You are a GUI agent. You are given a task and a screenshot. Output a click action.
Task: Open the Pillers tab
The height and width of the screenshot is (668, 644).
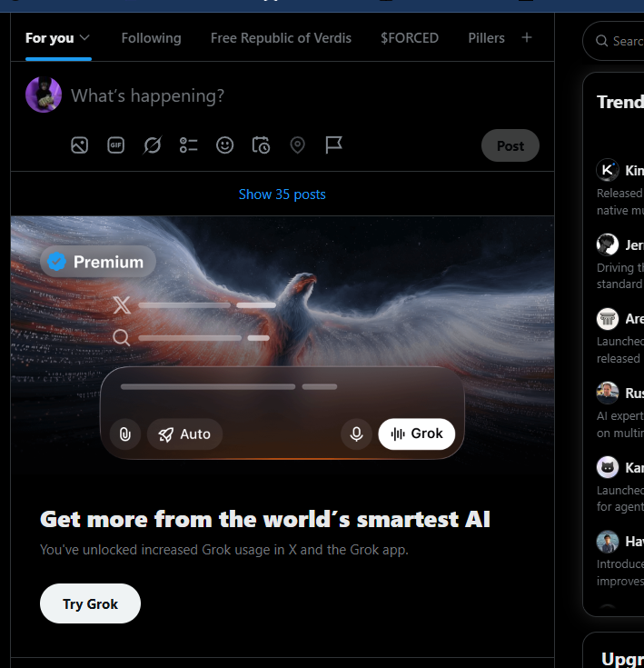486,38
